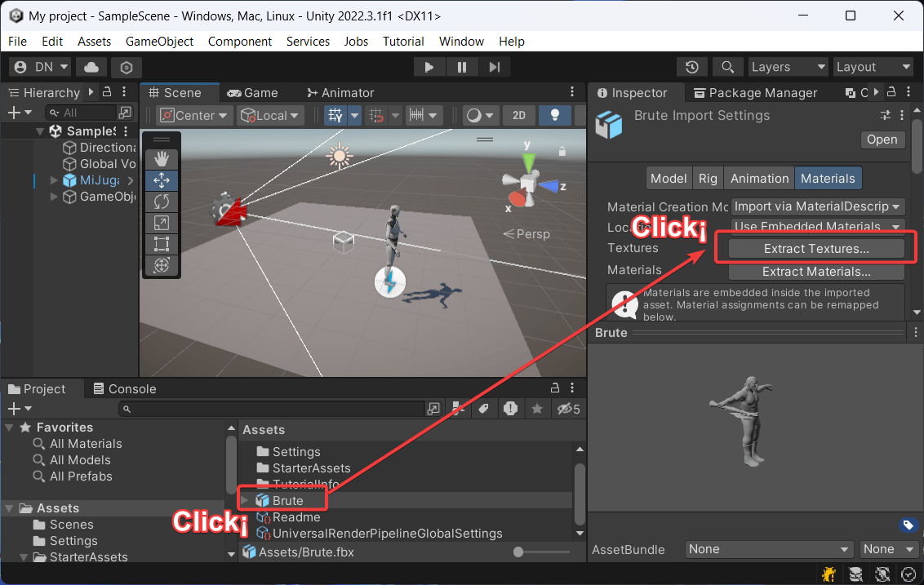The image size is (924, 585).
Task: Open Search by Type filter icon
Action: [457, 409]
